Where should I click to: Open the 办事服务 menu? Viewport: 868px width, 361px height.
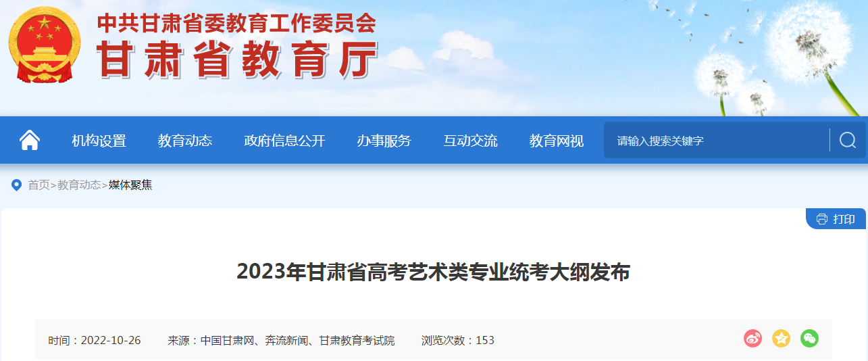click(384, 141)
